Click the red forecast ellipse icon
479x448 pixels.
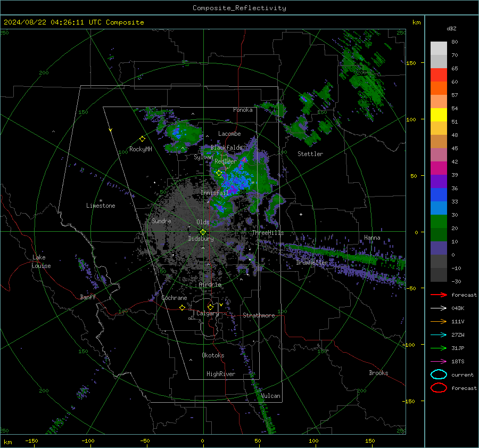point(439,388)
